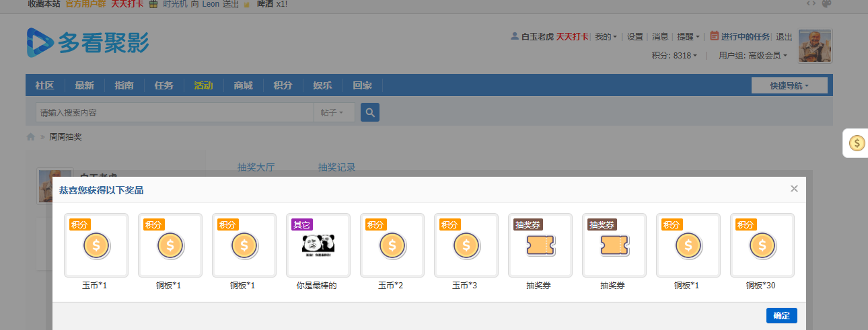Expand the 我的 dropdown menu
Image resolution: width=868 pixels, height=330 pixels.
(x=606, y=37)
